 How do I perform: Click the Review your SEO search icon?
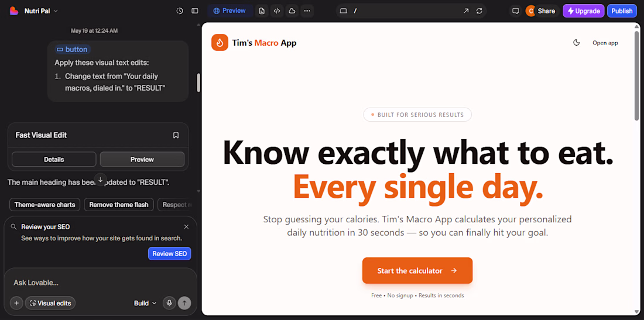(x=13, y=227)
